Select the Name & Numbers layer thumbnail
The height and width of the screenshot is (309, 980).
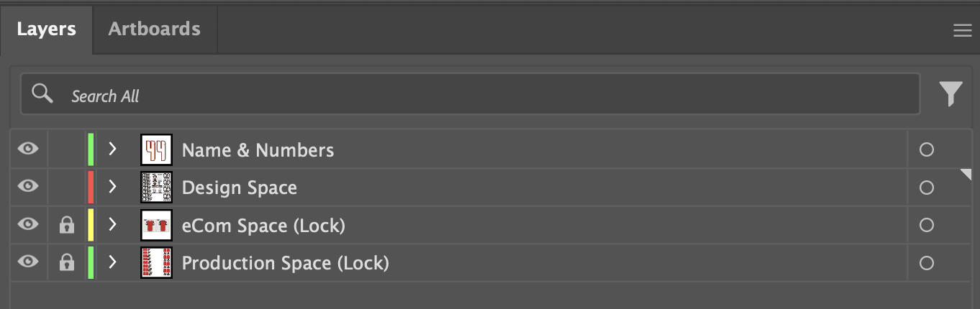tap(156, 150)
